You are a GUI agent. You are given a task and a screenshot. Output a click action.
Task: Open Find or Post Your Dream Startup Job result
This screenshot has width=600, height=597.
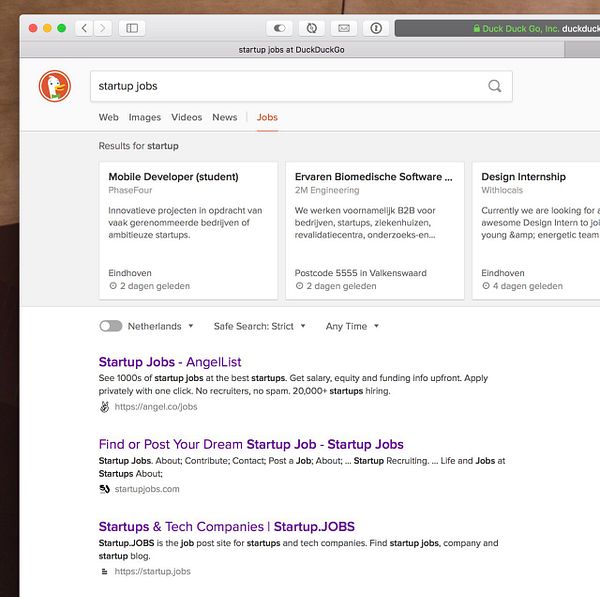click(x=251, y=444)
